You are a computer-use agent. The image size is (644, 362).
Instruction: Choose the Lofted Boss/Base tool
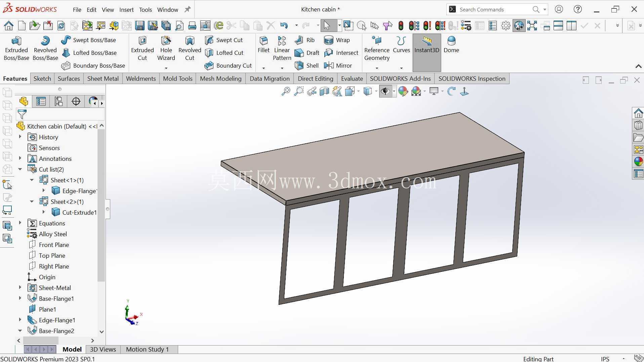pyautogui.click(x=89, y=53)
